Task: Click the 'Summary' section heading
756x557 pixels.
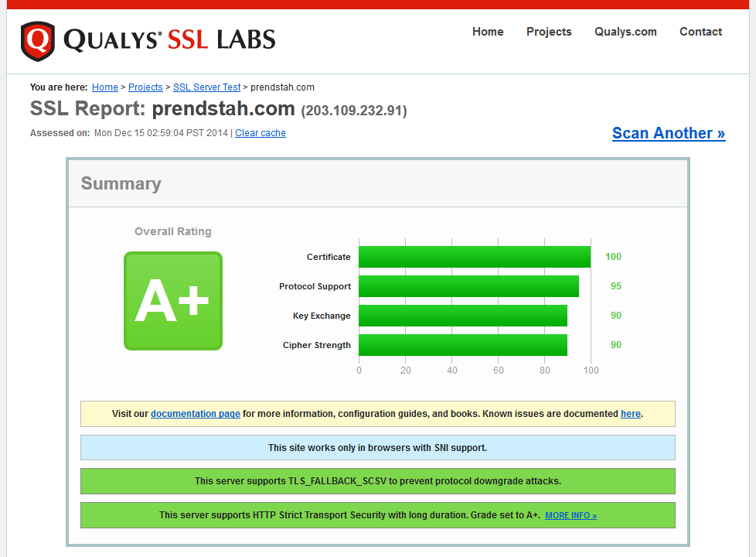Action: point(121,183)
